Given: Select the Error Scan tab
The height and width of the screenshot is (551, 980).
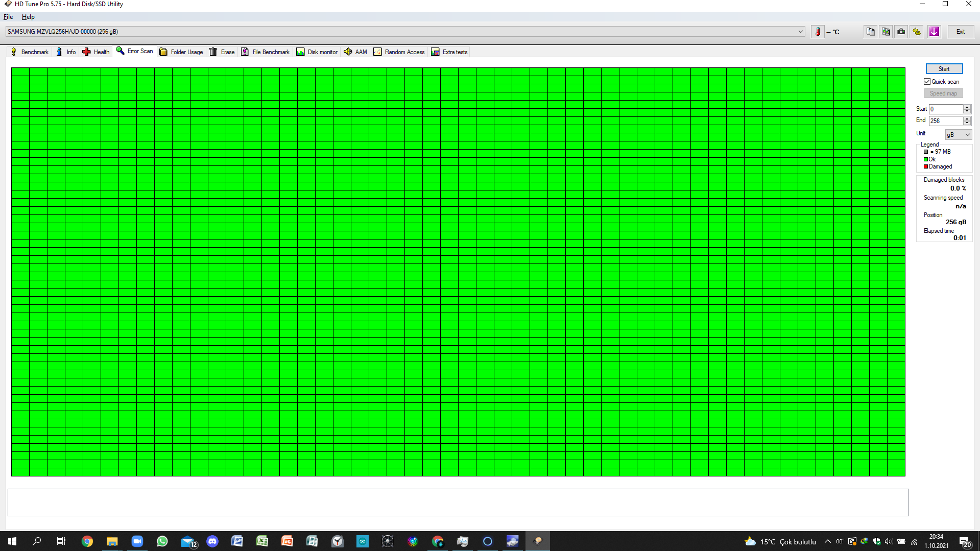Looking at the screenshot, I should click(x=135, y=51).
